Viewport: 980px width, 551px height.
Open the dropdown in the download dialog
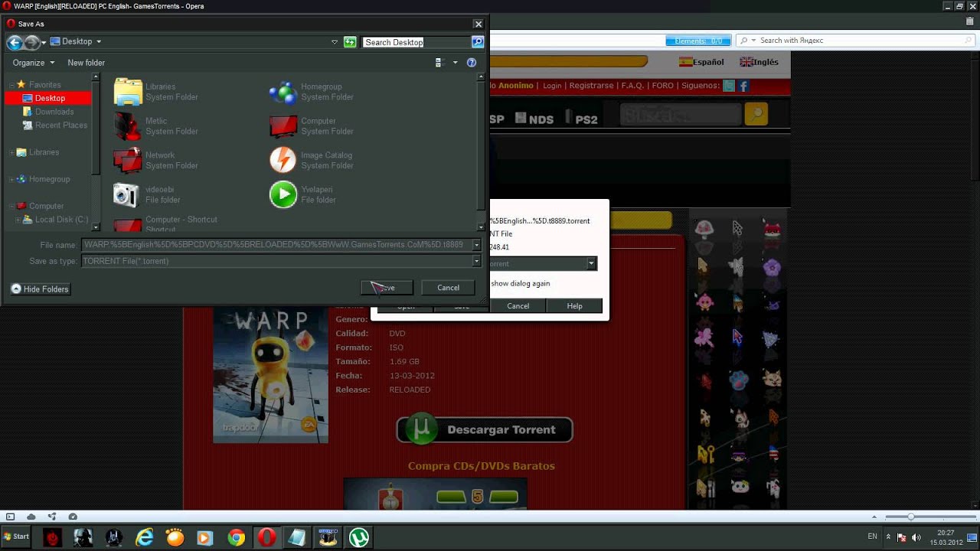click(x=591, y=263)
